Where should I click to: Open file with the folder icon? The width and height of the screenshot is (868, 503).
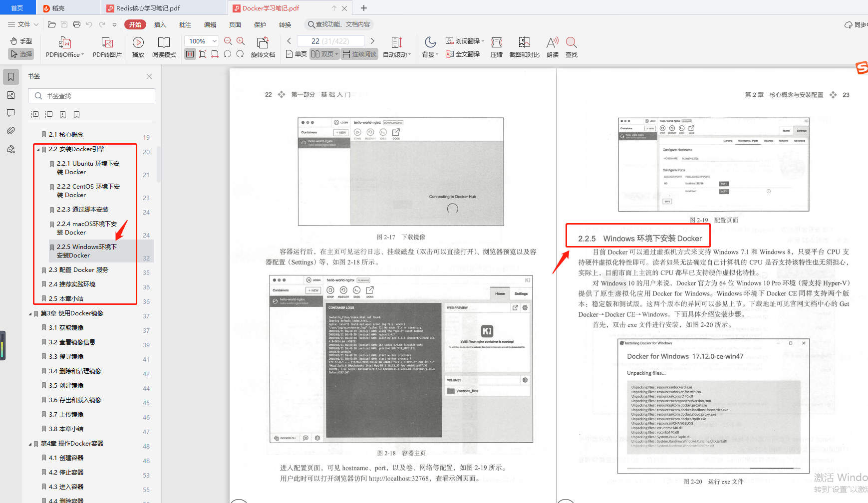[51, 24]
